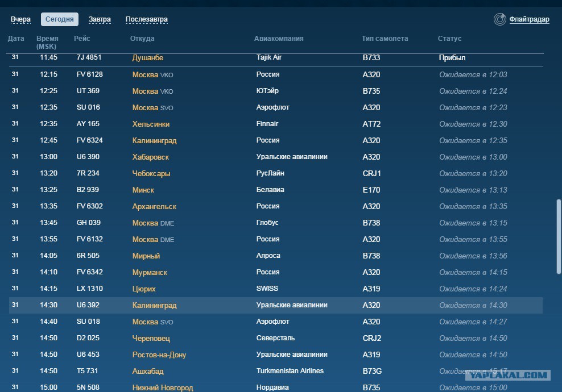The image size is (562, 392).
Task: Click flight number 7R 234
Action: coord(88,173)
